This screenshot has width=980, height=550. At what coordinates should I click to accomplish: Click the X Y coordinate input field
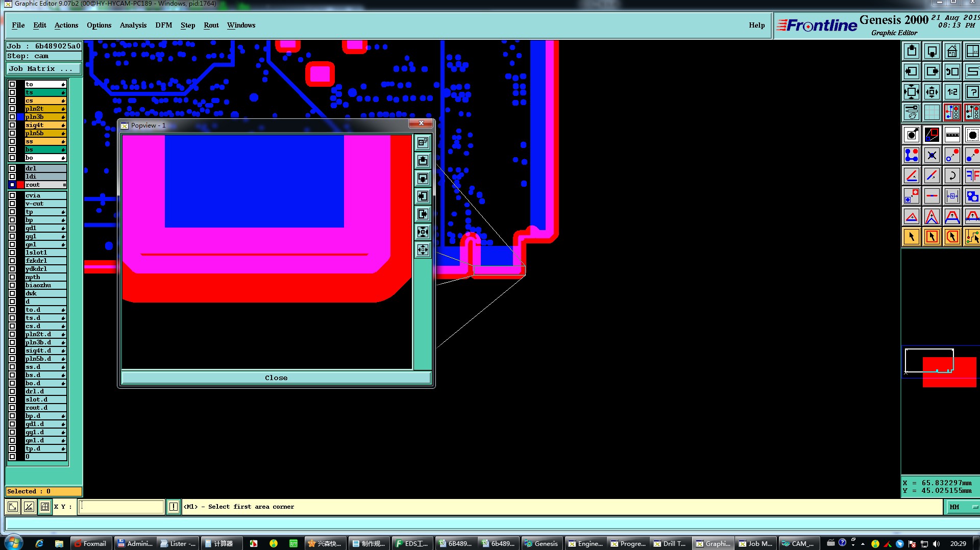point(121,507)
